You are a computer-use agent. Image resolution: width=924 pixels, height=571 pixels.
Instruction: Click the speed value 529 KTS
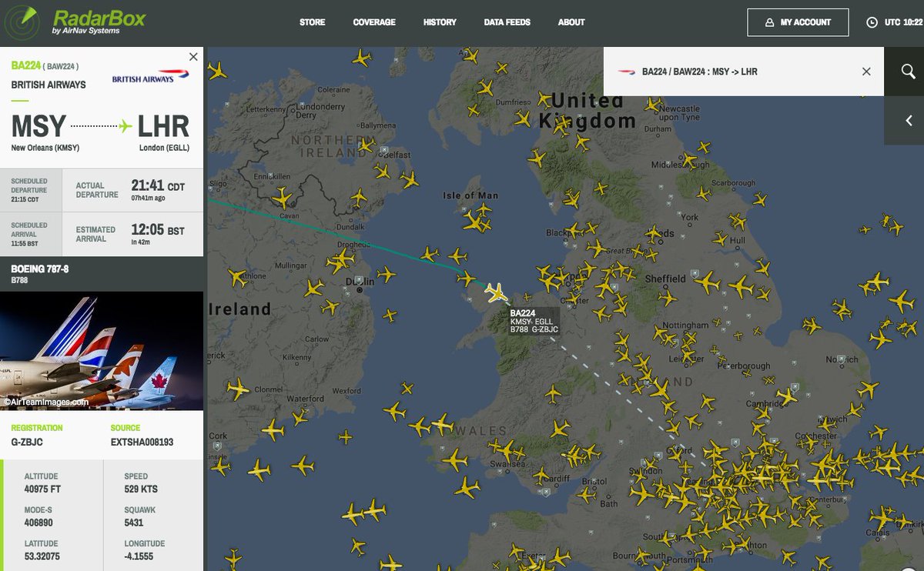141,488
